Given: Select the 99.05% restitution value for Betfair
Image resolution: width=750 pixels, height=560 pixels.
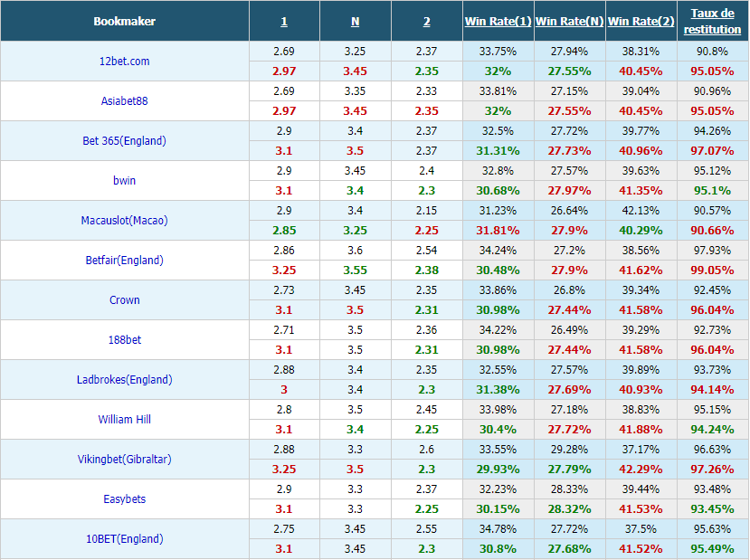Looking at the screenshot, I should pos(712,271).
